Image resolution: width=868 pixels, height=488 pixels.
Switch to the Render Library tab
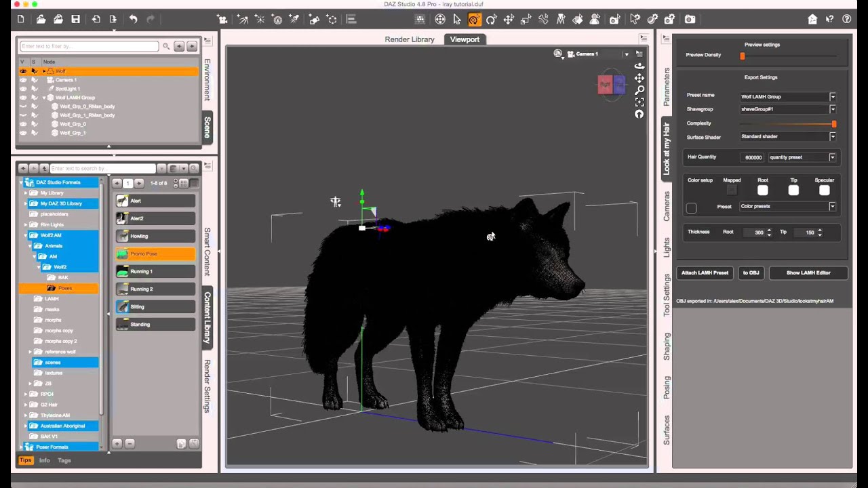tap(409, 39)
